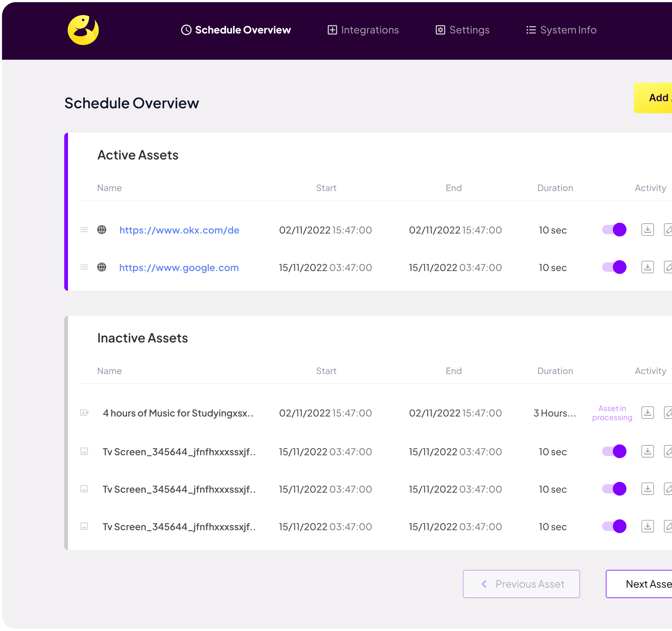Toggle first Tv Screen inactive asset switch
The width and height of the screenshot is (672, 631).
coord(614,451)
